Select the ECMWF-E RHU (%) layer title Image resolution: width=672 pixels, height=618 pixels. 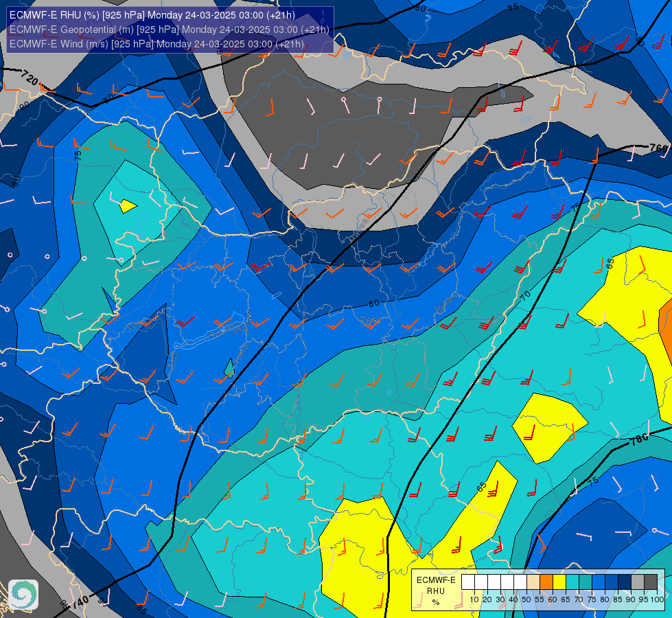pyautogui.click(x=152, y=15)
